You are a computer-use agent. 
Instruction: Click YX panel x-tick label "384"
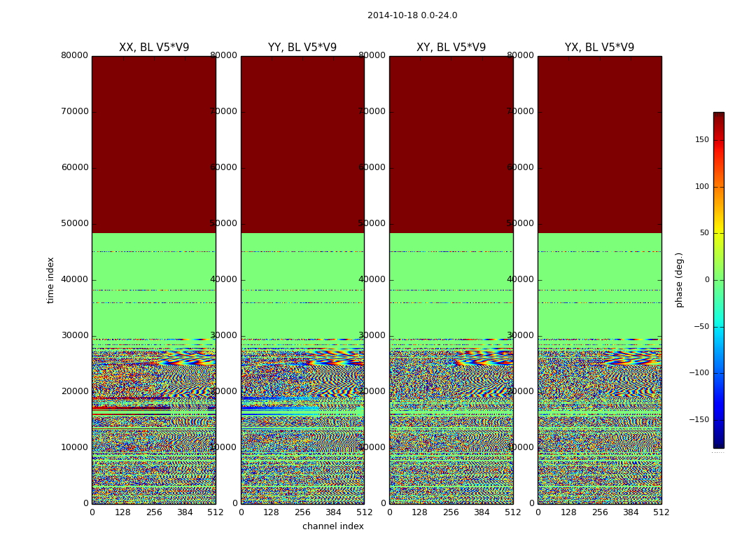click(x=631, y=512)
